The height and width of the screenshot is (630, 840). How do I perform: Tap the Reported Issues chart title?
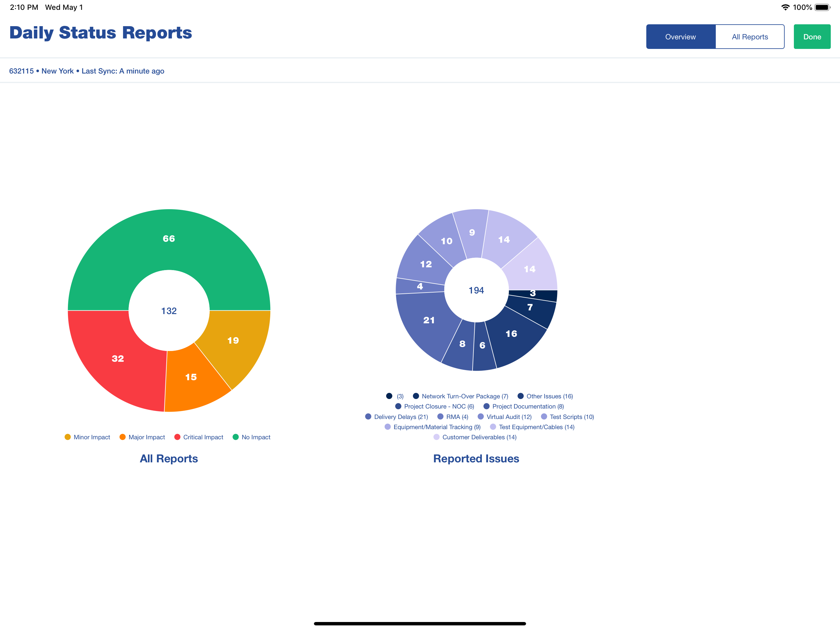pyautogui.click(x=476, y=459)
